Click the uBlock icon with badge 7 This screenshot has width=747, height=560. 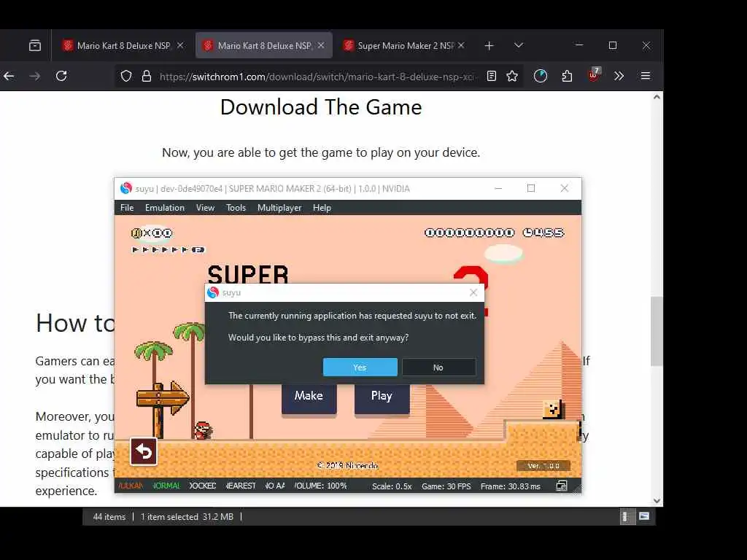coord(594,75)
